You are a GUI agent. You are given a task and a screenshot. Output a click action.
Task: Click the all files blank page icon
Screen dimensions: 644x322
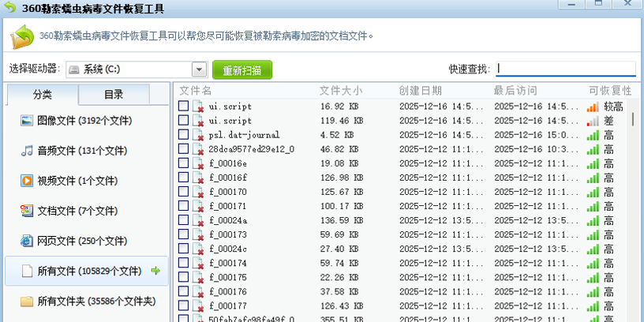click(x=27, y=271)
